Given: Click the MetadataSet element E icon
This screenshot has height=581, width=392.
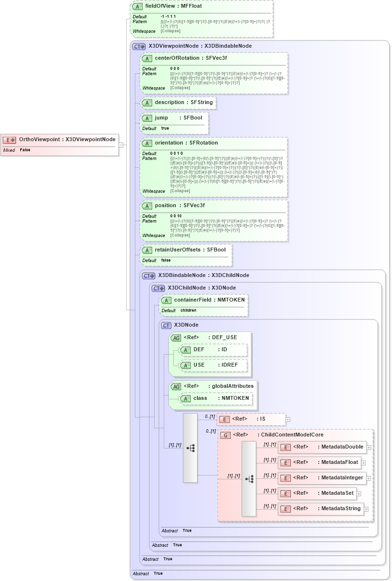Looking at the screenshot, I should pos(286,494).
